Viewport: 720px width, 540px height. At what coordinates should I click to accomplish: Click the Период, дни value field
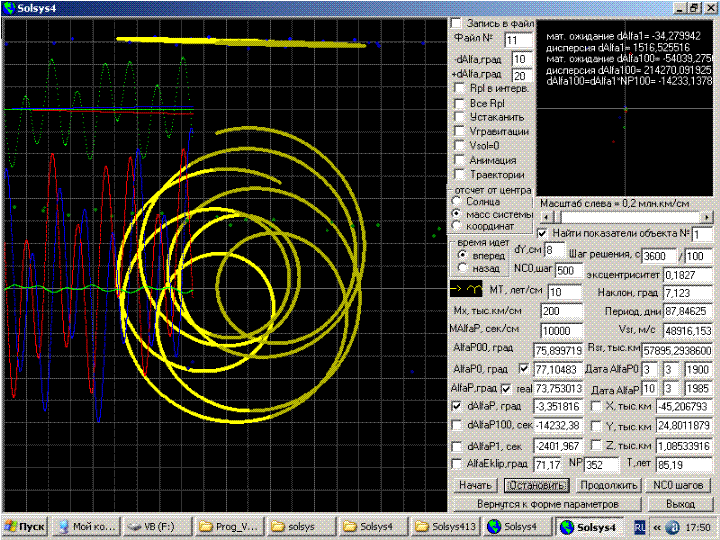click(687, 311)
